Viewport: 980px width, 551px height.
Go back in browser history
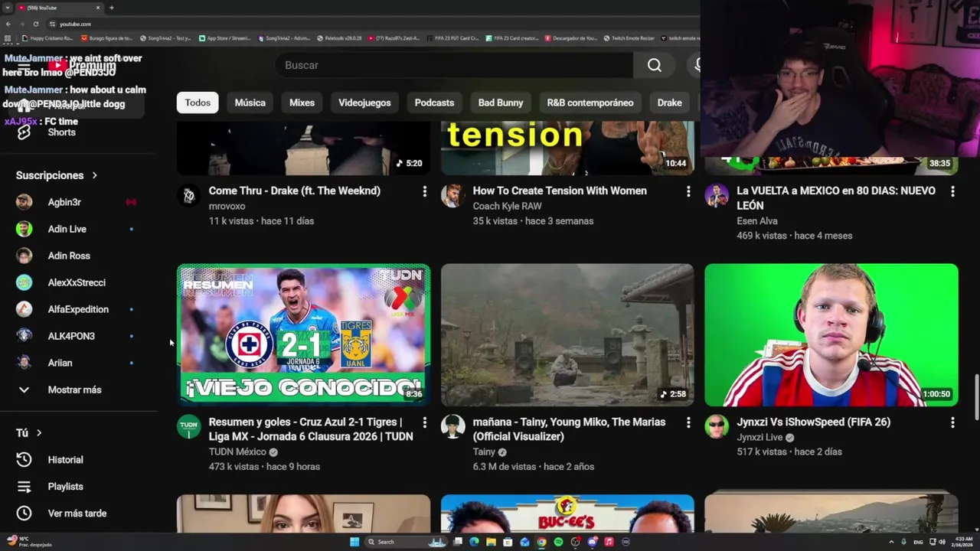coord(8,24)
